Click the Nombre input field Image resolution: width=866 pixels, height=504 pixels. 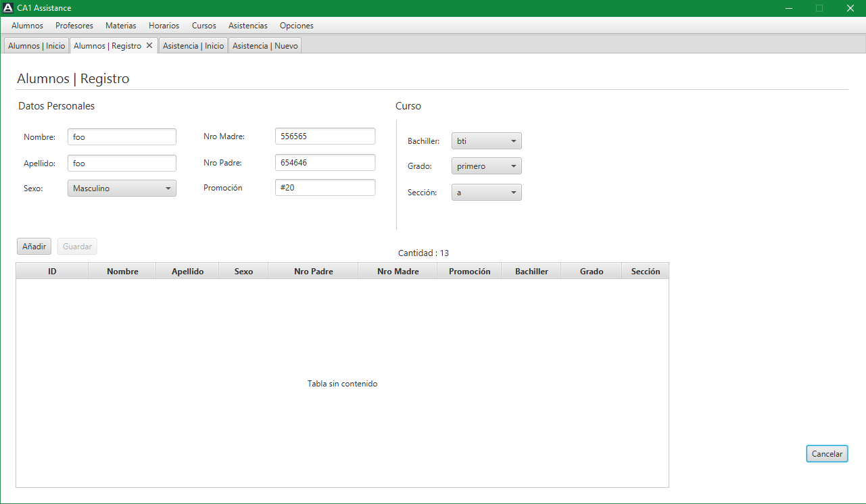[x=122, y=137]
